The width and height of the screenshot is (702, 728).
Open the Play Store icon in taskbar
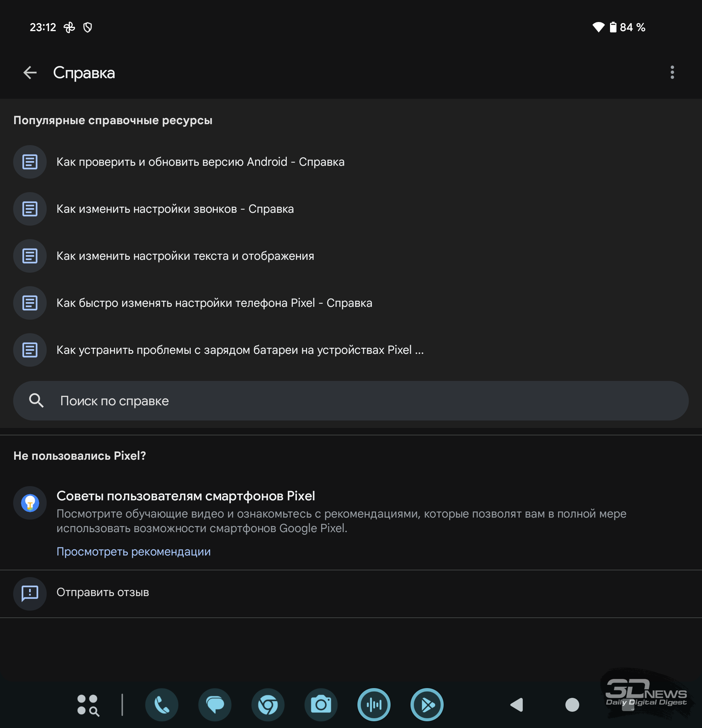(427, 705)
